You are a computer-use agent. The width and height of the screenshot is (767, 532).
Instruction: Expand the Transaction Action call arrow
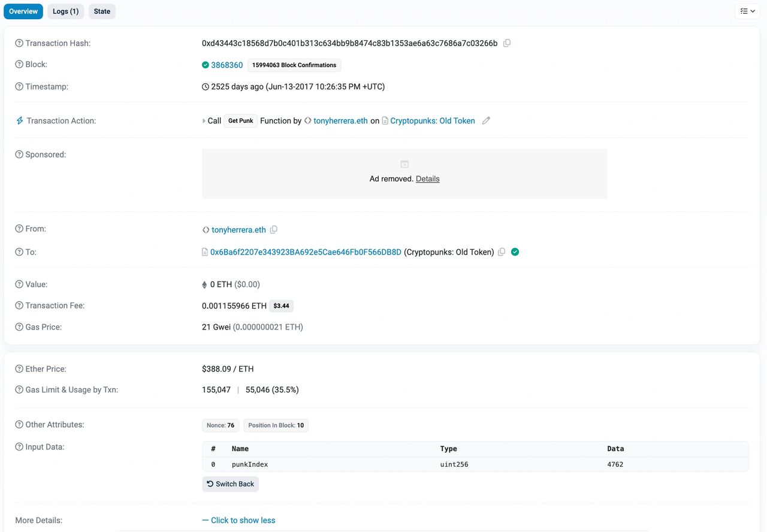204,121
